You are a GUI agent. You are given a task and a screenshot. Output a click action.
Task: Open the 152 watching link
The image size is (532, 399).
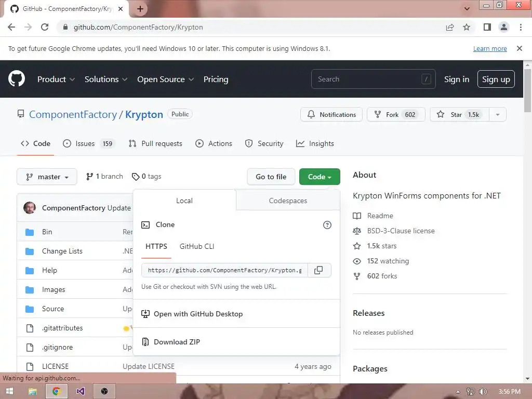tap(381, 261)
